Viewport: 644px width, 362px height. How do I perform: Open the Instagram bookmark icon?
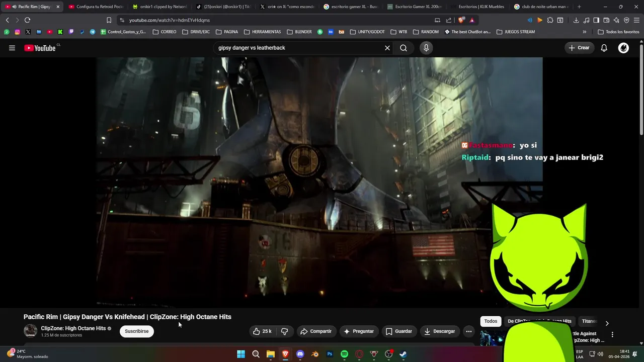17,32
